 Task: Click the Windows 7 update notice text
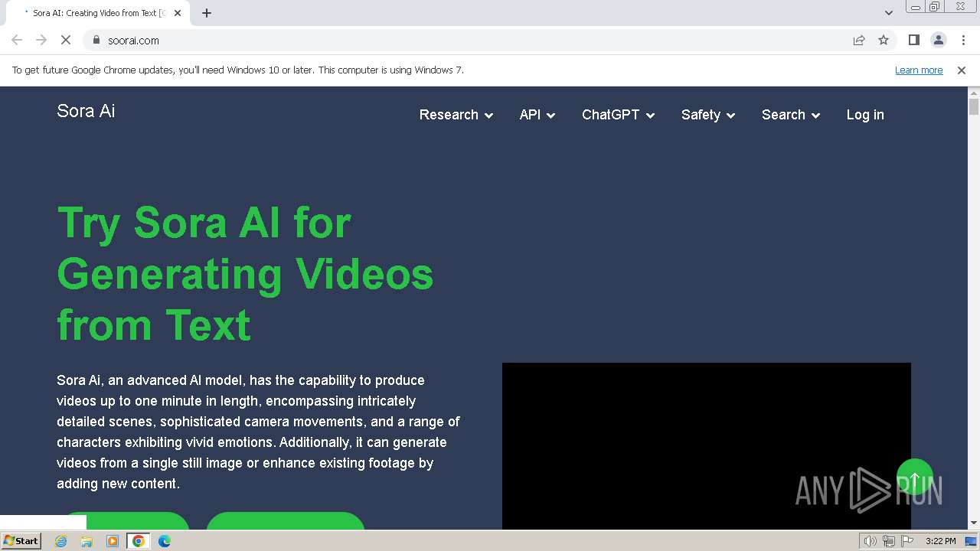(x=238, y=70)
